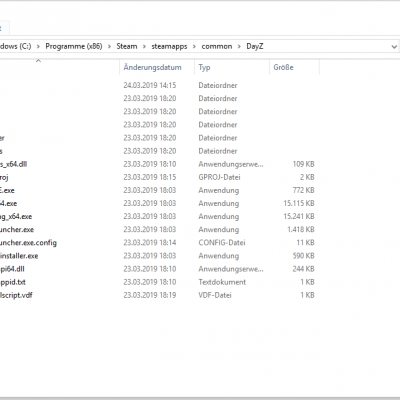Navigate to Steam breadcrumb segment

tap(127, 46)
